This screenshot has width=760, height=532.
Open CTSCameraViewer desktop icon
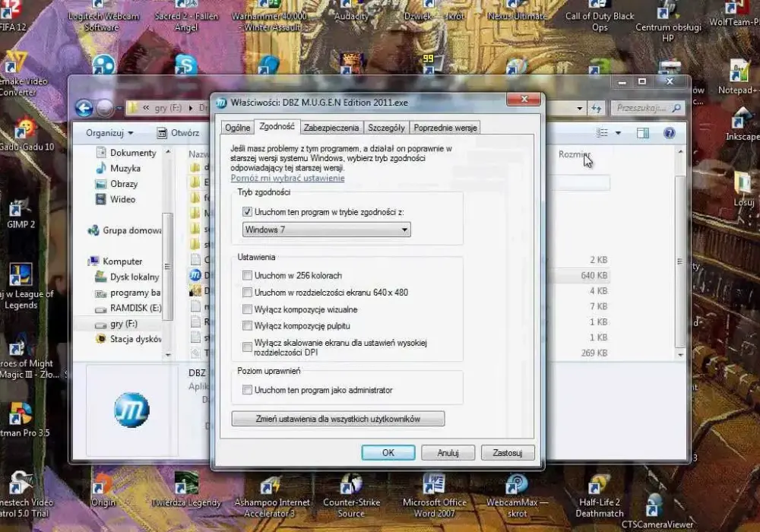pos(657,511)
